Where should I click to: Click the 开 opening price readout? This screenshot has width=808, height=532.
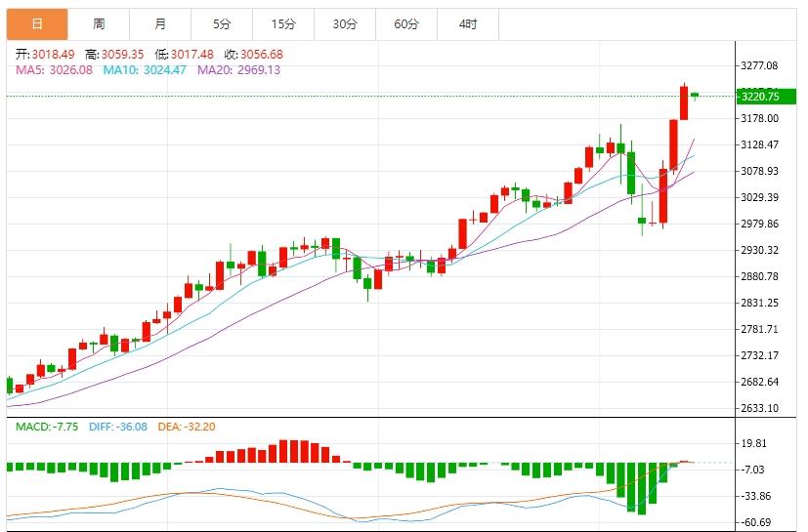pyautogui.click(x=45, y=55)
